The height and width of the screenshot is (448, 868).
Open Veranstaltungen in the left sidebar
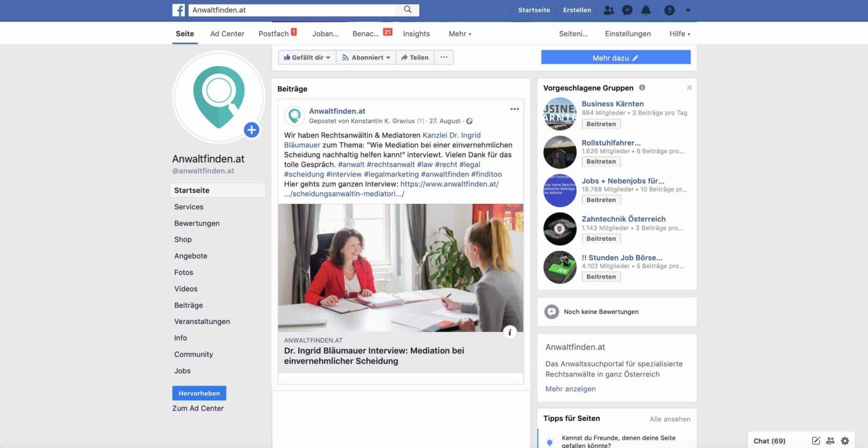(202, 321)
